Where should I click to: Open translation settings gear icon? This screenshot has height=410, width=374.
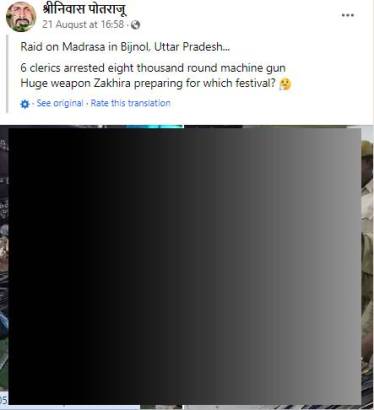(x=25, y=104)
